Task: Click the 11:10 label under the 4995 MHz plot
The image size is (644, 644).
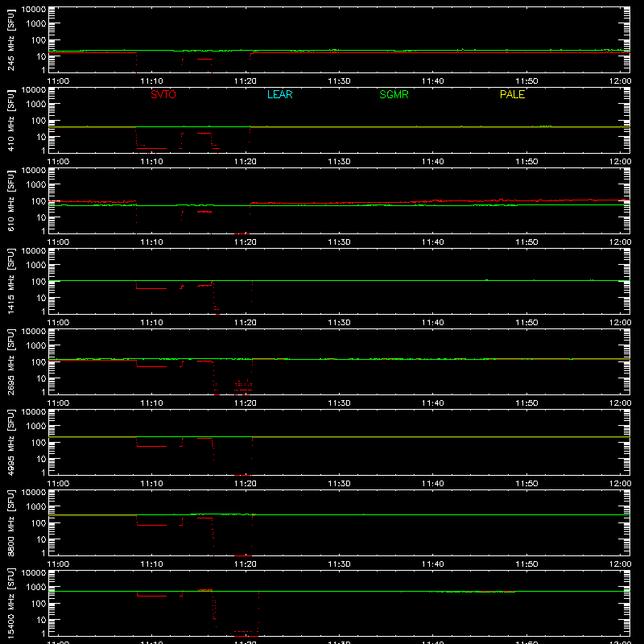Action: pyautogui.click(x=152, y=484)
